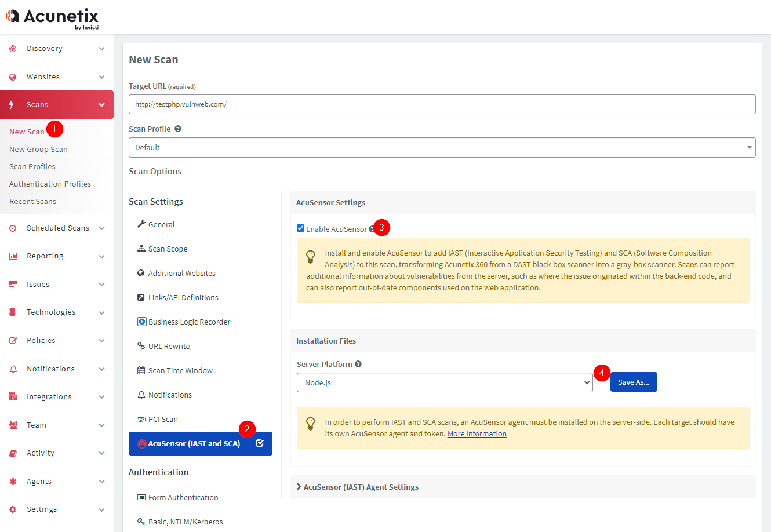Expand the Scheduled Scans chevron
The width and height of the screenshot is (771, 532).
point(101,228)
